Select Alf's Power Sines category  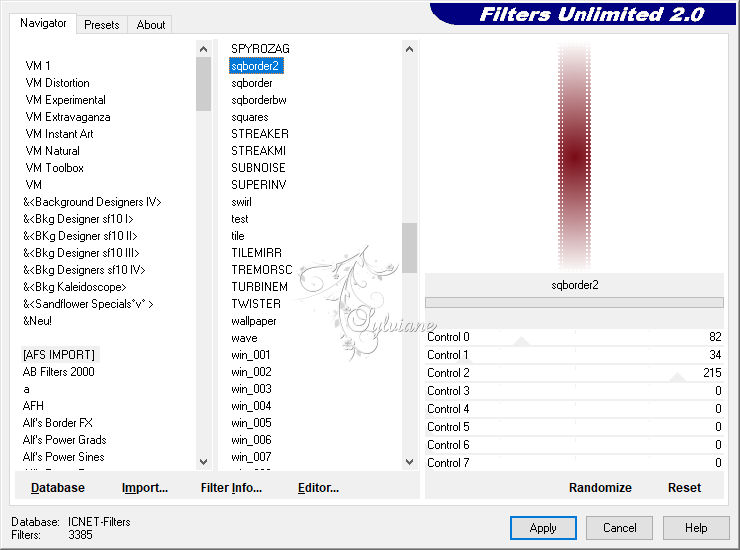coord(63,457)
